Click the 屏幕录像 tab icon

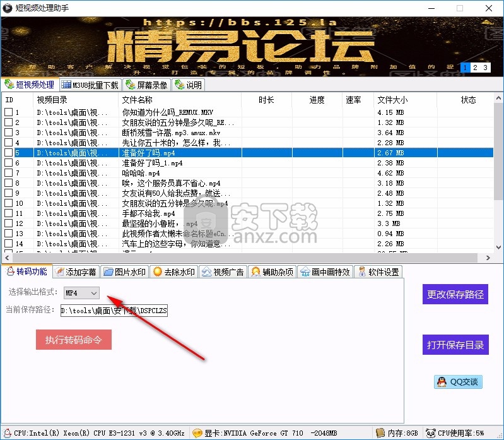point(130,85)
